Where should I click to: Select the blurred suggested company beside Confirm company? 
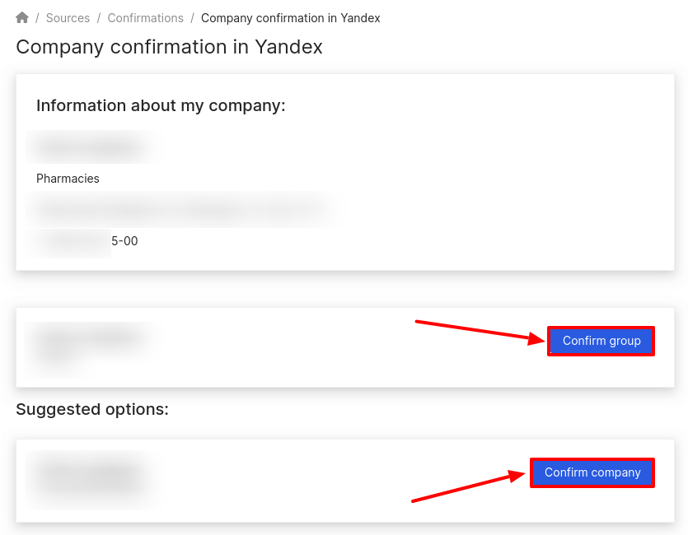pos(91,478)
